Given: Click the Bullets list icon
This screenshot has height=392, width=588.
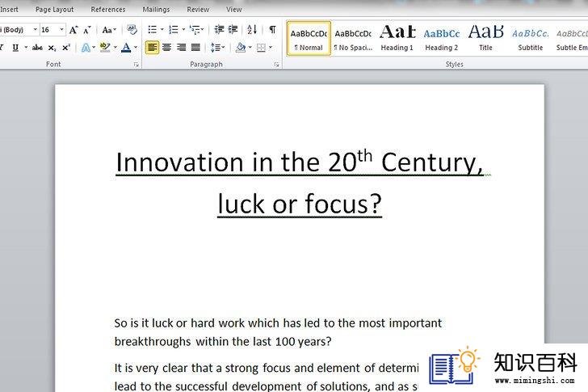Looking at the screenshot, I should [152, 30].
